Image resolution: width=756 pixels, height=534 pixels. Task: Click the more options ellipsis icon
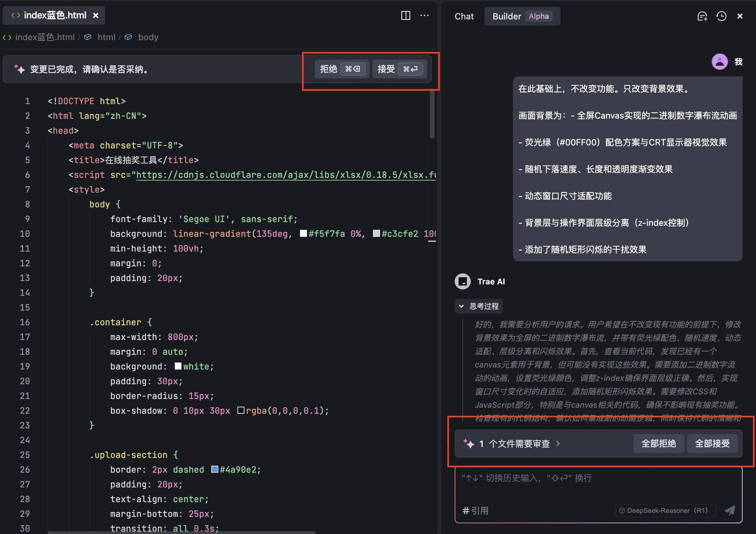424,16
